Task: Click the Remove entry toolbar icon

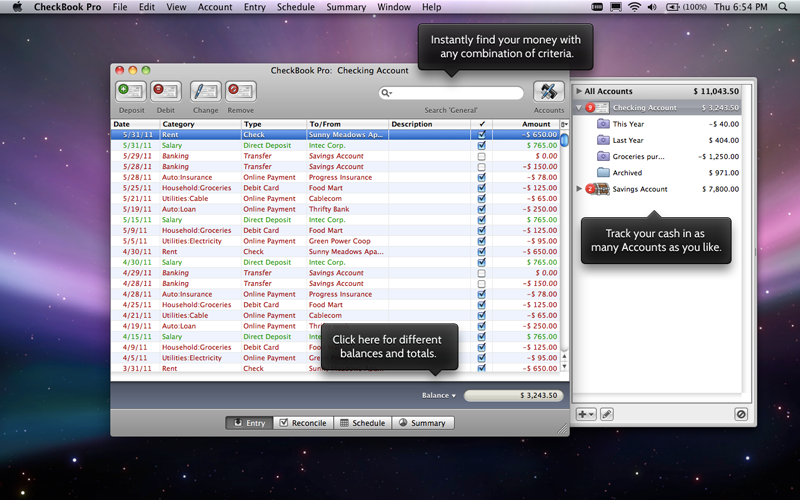Action: pos(241,92)
